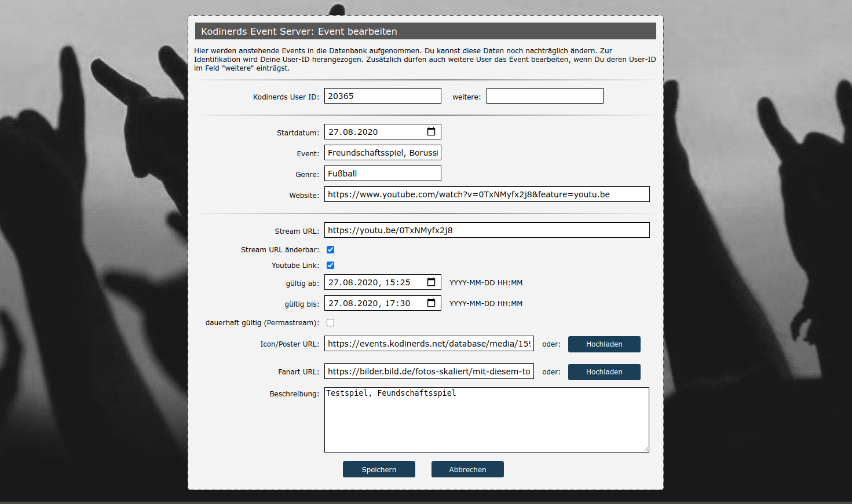This screenshot has width=852, height=504.
Task: Edit the gültig ab datetime value
Action: click(x=370, y=282)
